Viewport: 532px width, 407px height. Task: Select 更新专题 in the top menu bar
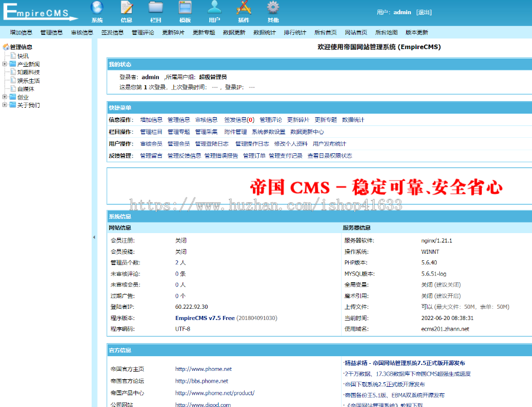coord(204,33)
